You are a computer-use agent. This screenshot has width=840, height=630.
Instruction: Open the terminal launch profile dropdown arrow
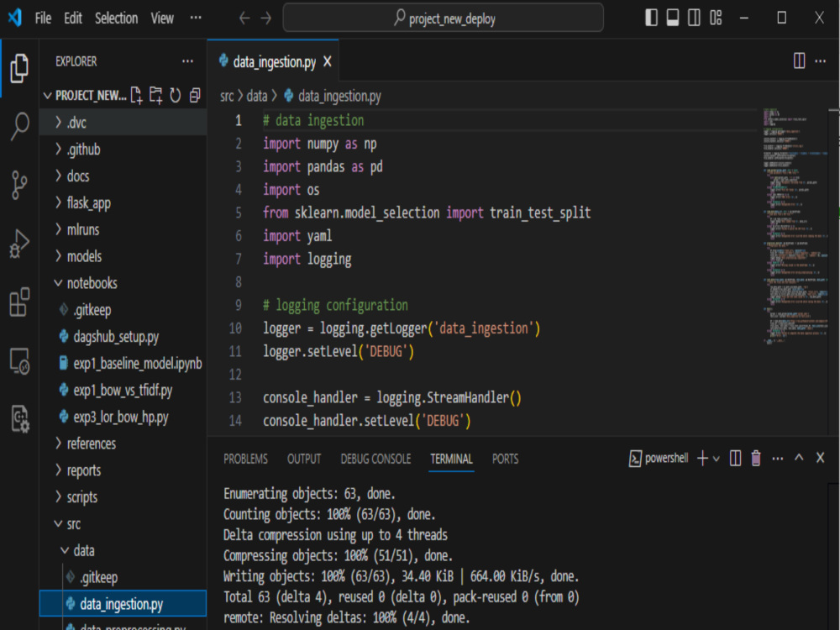(717, 459)
